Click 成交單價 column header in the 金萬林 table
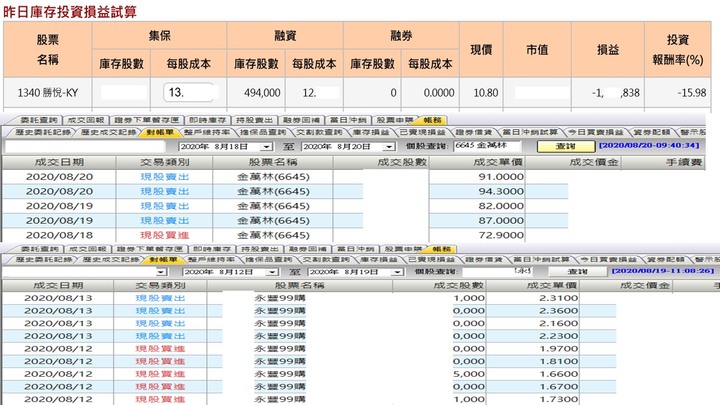720x405 pixels. [478, 162]
